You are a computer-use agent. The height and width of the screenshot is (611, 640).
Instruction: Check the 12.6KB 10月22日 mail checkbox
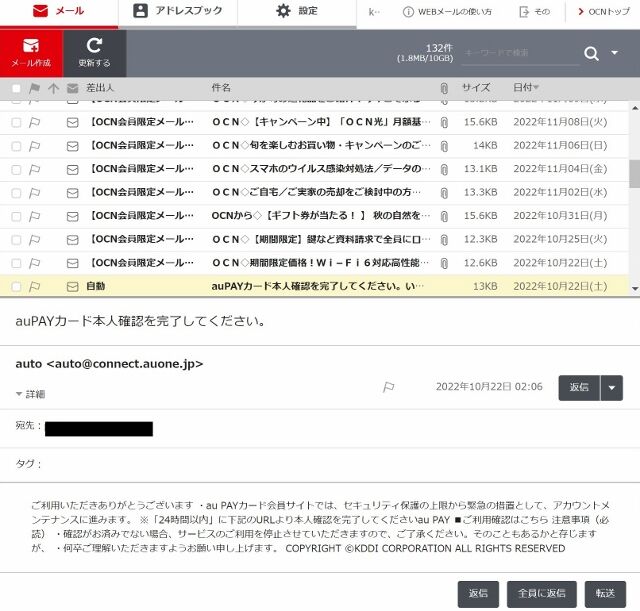(16, 263)
